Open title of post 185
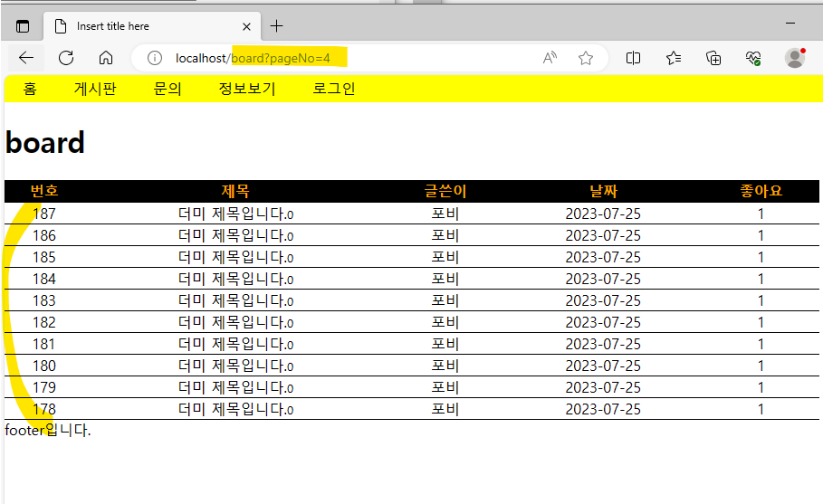This screenshot has width=823, height=504. pos(235,257)
